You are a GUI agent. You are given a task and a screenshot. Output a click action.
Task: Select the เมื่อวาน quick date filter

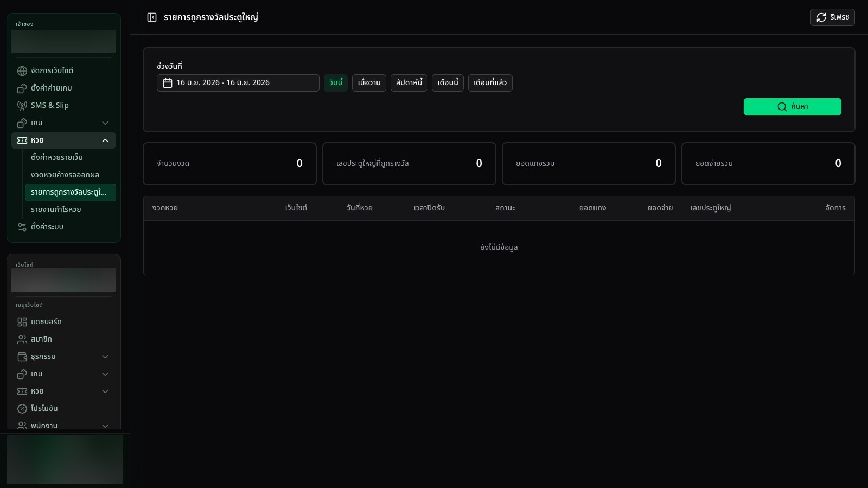coord(369,83)
